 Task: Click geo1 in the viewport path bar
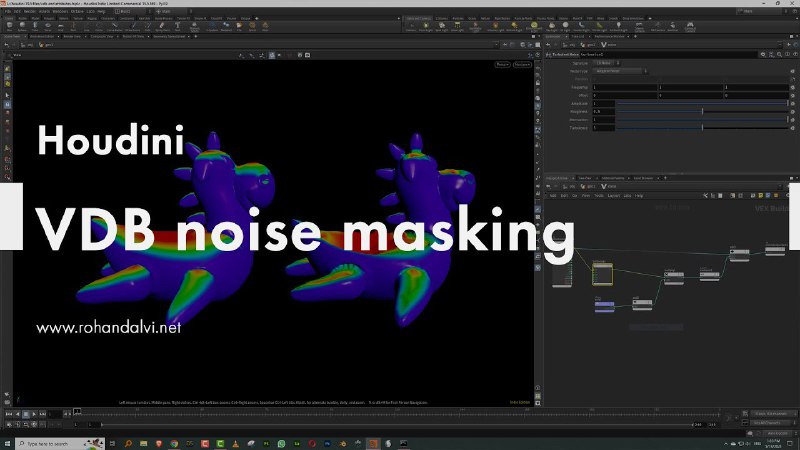tap(46, 45)
